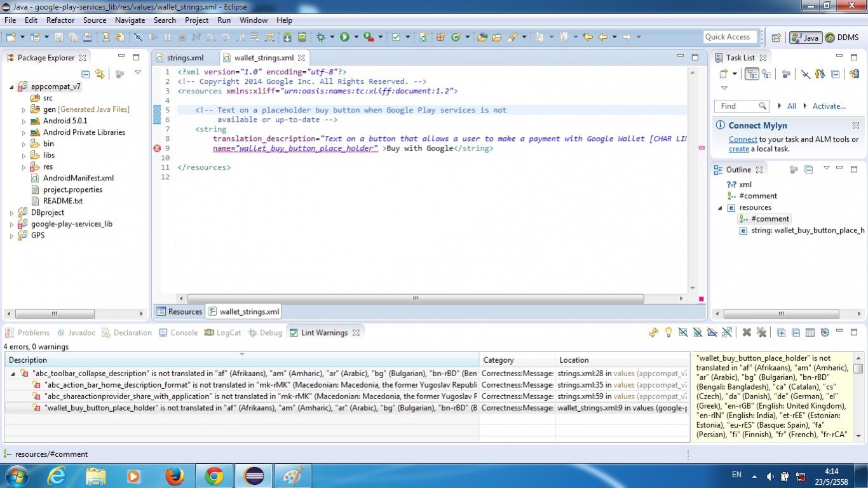
Task: Click the Save icon in toolbar
Action: pyautogui.click(x=58, y=37)
